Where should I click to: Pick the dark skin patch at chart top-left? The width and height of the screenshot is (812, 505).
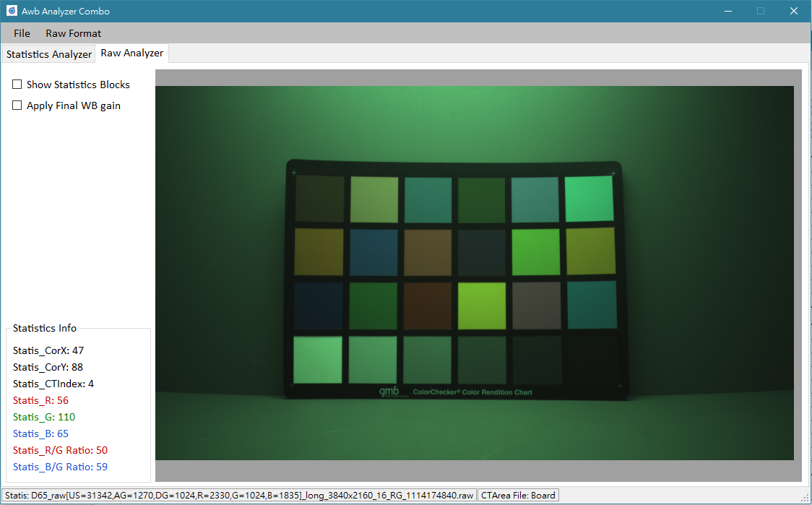click(320, 199)
